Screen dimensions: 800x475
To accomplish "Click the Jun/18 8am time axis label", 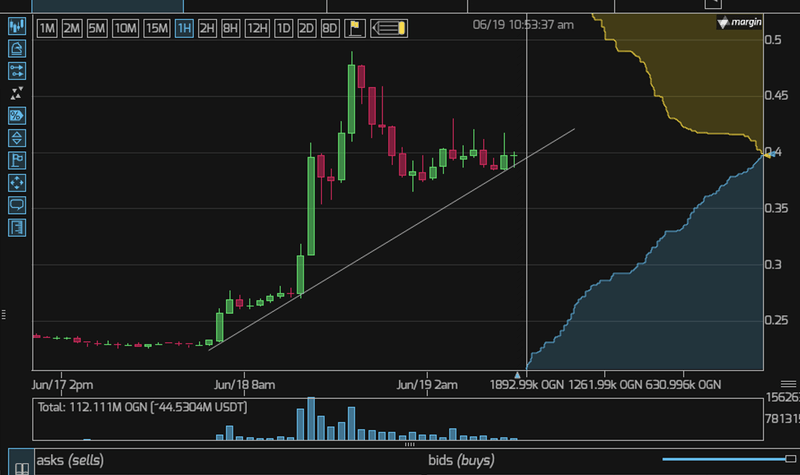I will tap(244, 385).
